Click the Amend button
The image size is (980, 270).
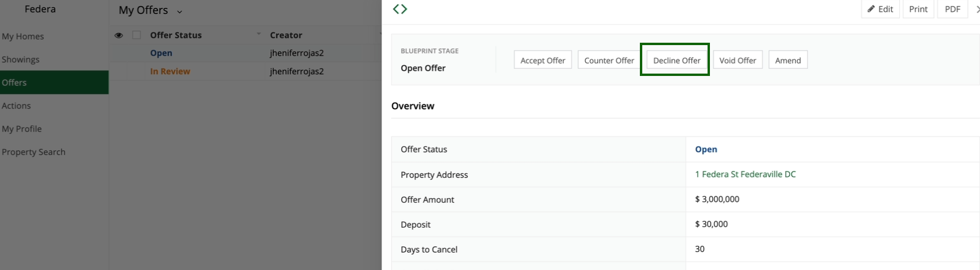788,60
